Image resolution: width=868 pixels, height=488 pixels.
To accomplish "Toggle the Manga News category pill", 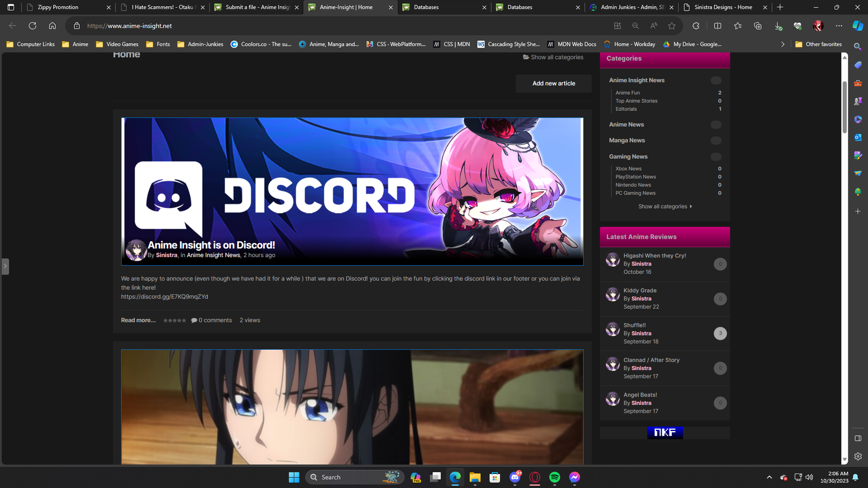I will click(x=716, y=140).
